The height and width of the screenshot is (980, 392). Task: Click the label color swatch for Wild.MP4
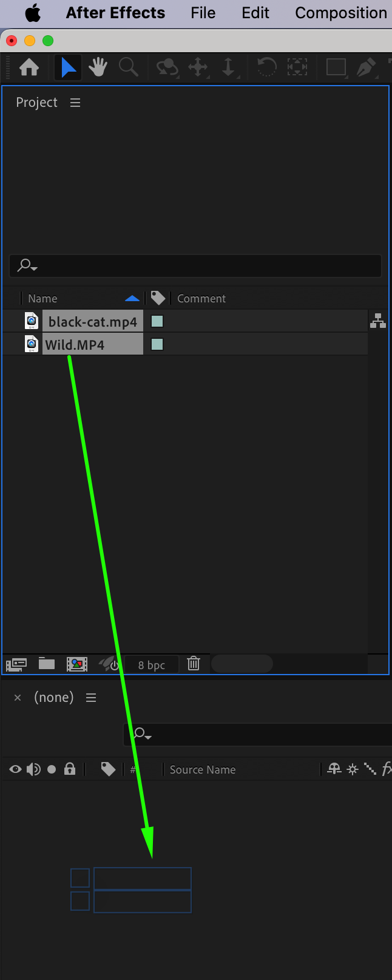[x=157, y=344]
